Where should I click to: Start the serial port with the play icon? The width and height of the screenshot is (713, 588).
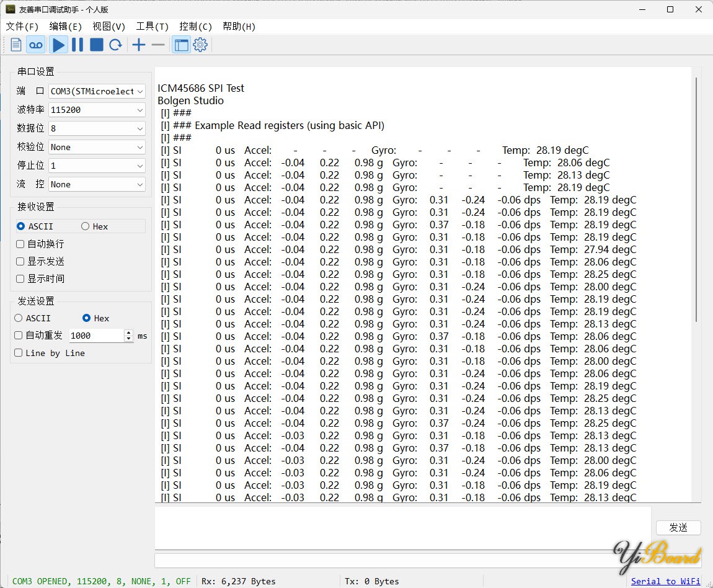click(x=58, y=45)
